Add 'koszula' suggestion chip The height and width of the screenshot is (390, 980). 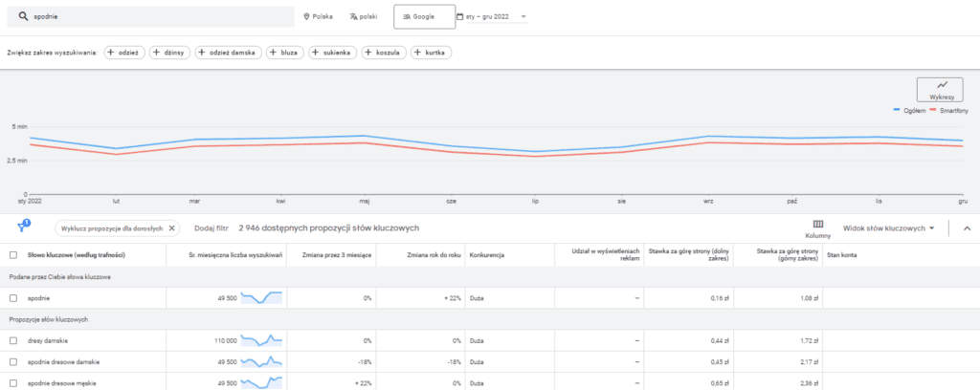pyautogui.click(x=385, y=53)
